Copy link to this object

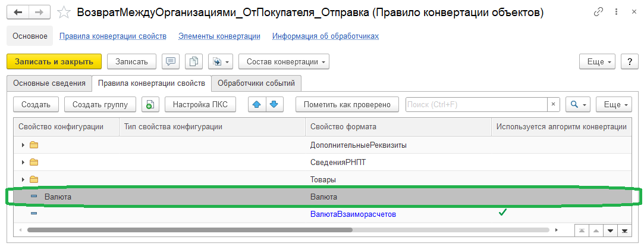[x=598, y=13]
